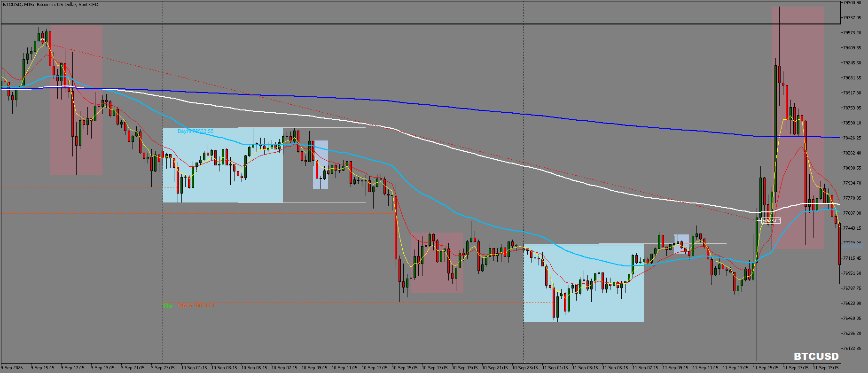Click the BTCUSD watermark label
Screen dimensions: 868x373
(816, 356)
